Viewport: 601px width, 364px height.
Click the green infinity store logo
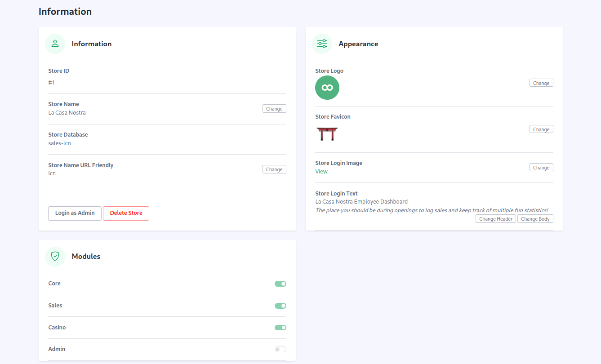point(327,88)
